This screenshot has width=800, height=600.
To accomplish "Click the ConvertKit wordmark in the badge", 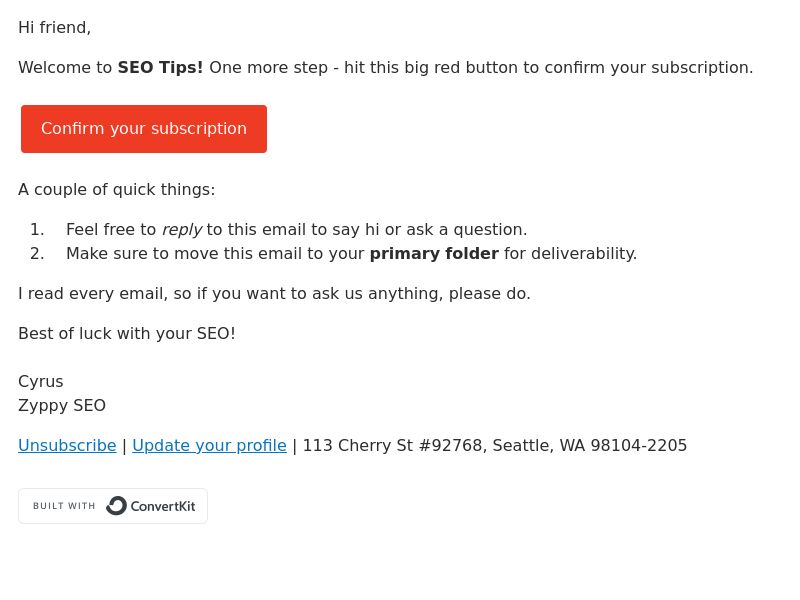I will point(163,506).
